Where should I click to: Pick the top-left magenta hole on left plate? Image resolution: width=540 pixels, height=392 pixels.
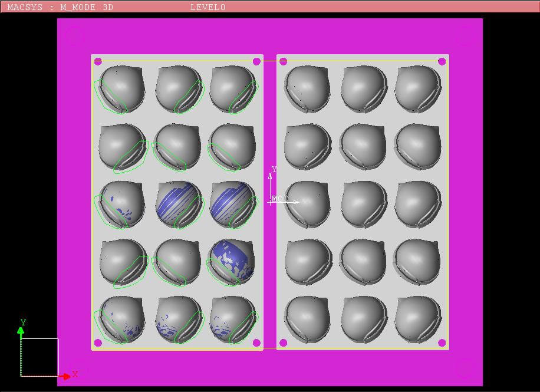point(98,61)
